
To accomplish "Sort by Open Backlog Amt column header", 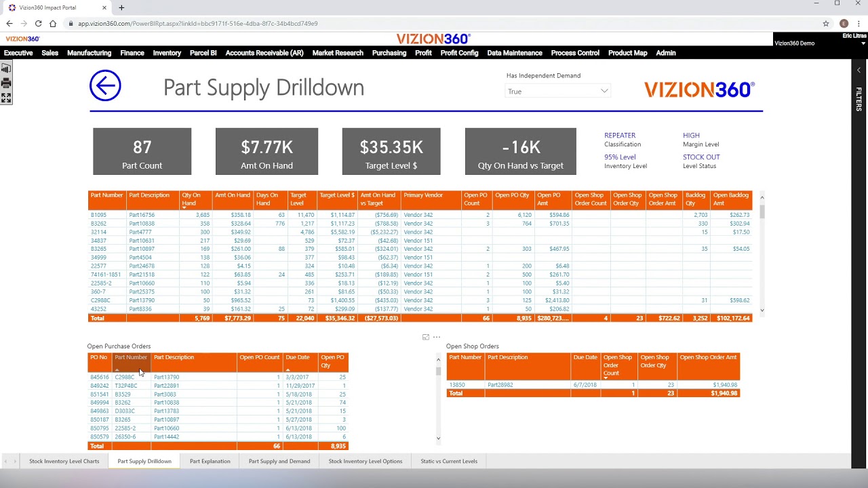I will click(731, 199).
